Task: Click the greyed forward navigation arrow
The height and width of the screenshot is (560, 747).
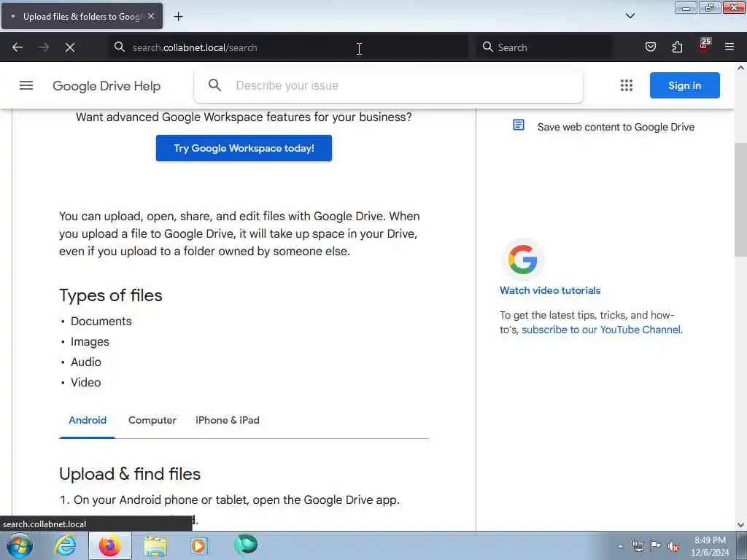Action: pos(43,47)
